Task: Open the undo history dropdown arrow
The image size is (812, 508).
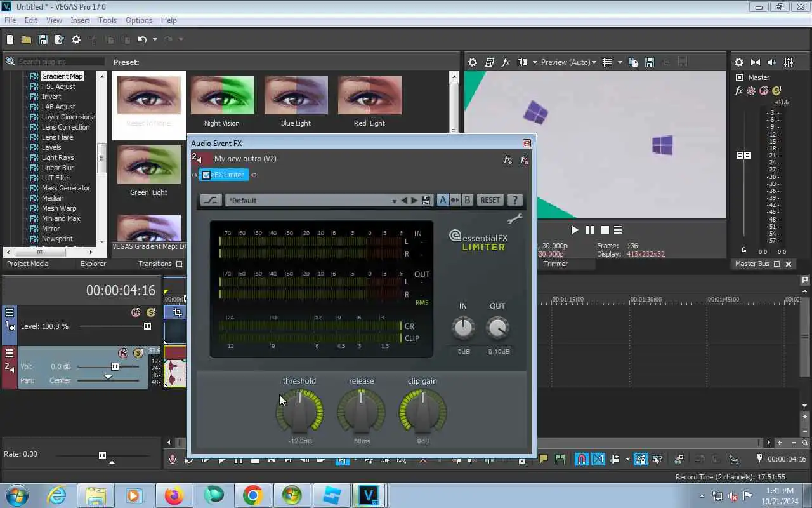Action: [155, 39]
